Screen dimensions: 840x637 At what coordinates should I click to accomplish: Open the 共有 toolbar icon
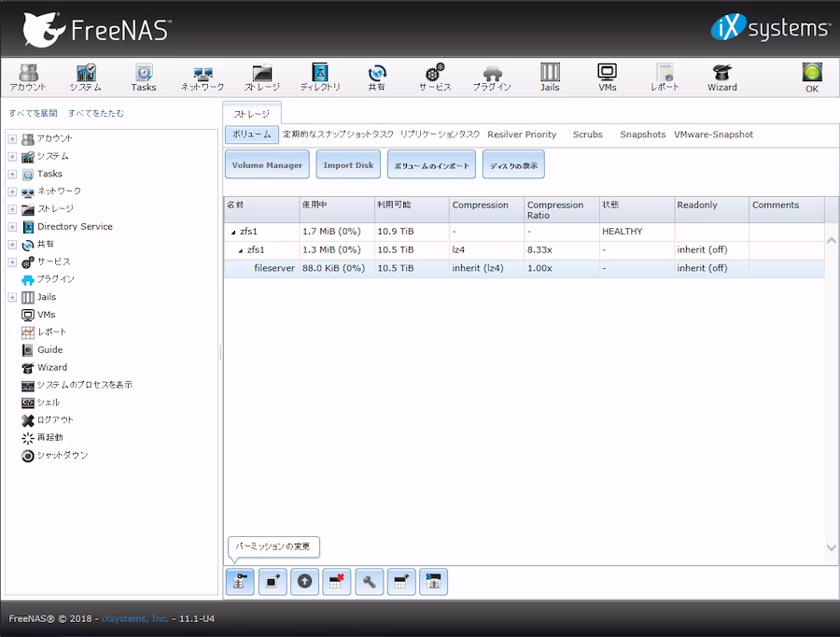[x=377, y=78]
